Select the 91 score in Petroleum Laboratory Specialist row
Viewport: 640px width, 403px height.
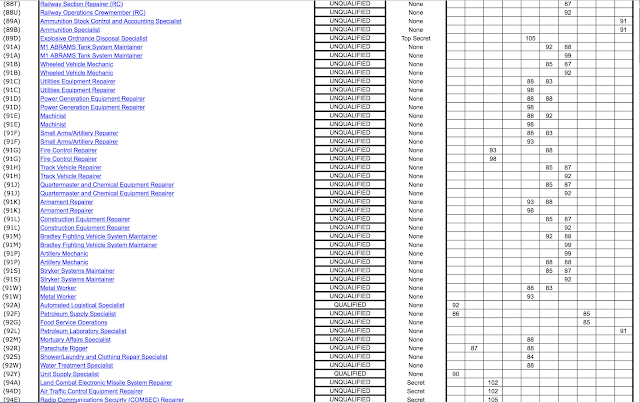[623, 331]
